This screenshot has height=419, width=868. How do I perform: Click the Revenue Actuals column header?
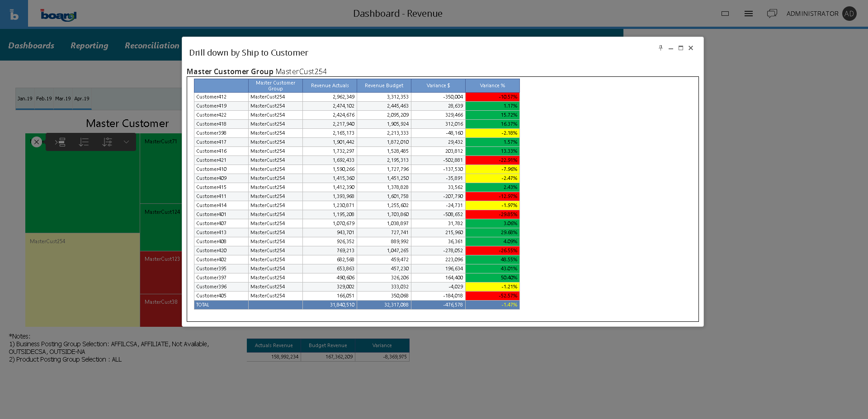(330, 85)
